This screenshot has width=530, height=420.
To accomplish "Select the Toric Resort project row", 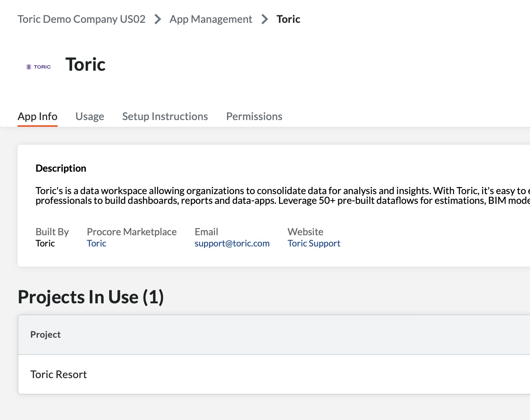I will (274, 374).
